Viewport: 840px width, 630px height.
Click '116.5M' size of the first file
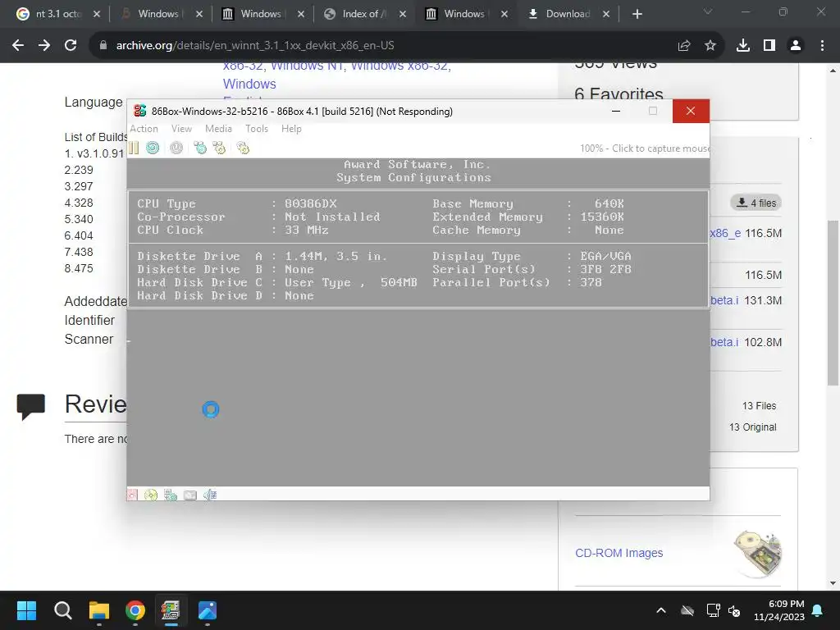[763, 233]
